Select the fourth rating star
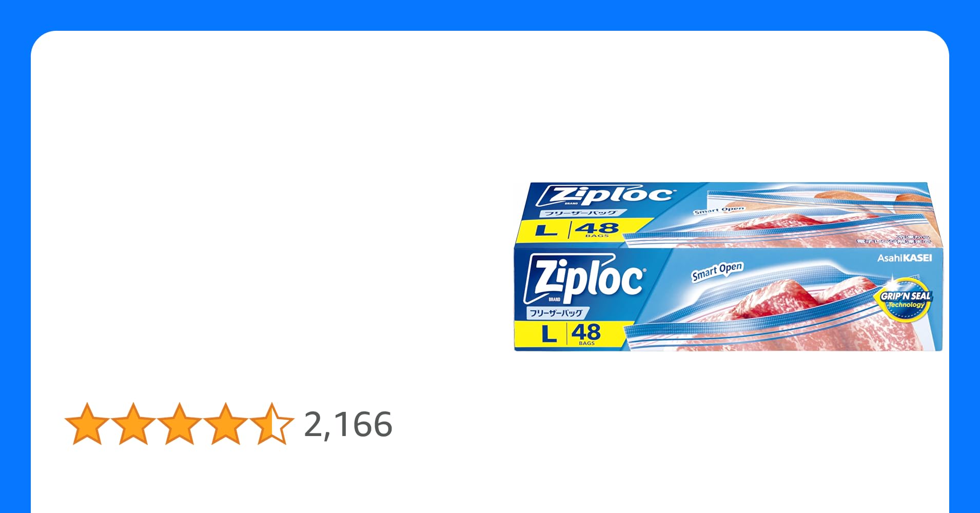Viewport: 980px width, 513px height. (x=225, y=424)
